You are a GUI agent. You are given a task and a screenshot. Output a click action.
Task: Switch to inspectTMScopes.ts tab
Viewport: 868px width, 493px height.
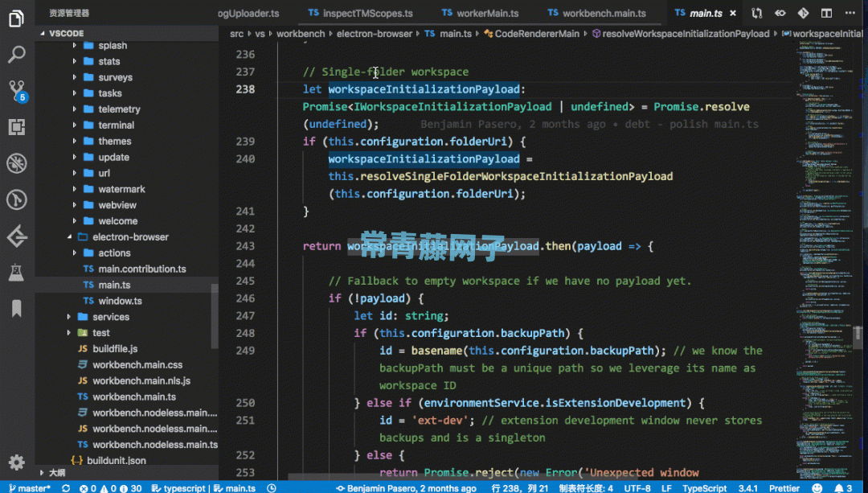click(360, 13)
